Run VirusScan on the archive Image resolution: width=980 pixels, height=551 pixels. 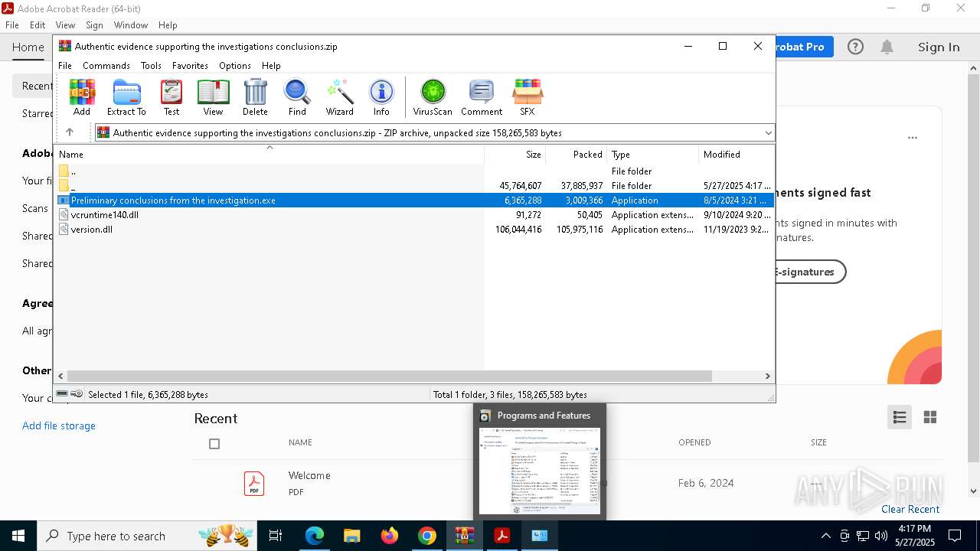point(433,97)
